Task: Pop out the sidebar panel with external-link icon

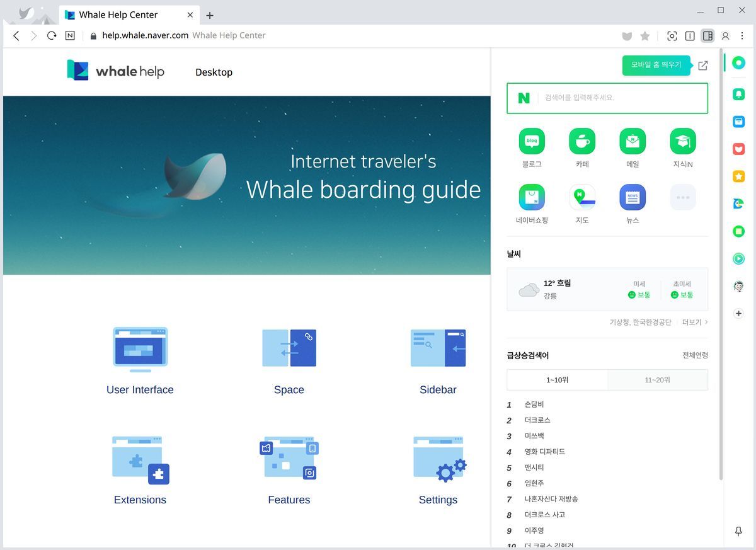Action: point(703,66)
